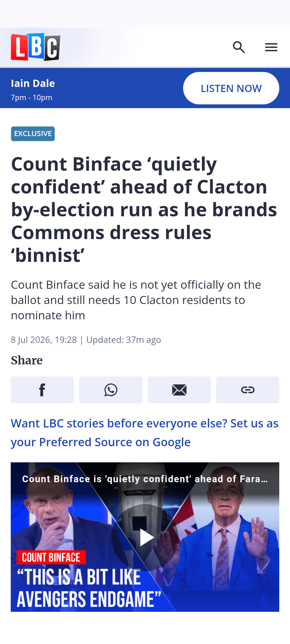
Task: Share article on Facebook
Action: [x=42, y=390]
